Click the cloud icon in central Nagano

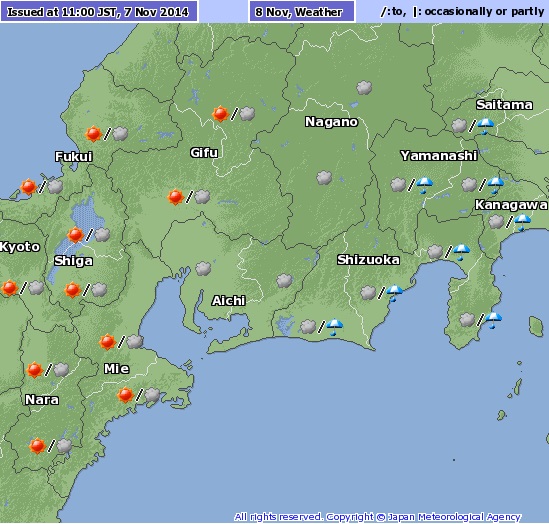pos(324,177)
